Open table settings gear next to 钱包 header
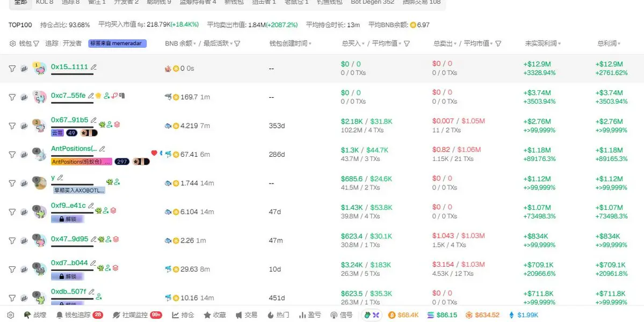This screenshot has height=322, width=644. pyautogui.click(x=12, y=43)
